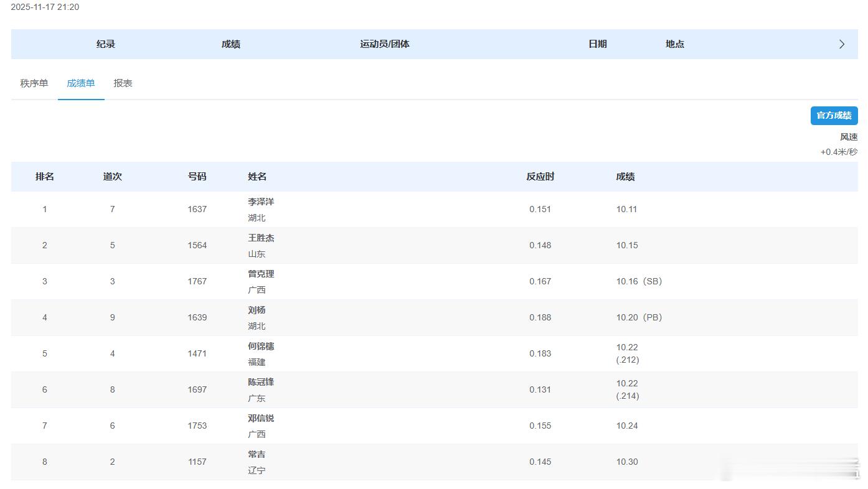Click reaction time 0.155
Screen dimensions: 868x489
click(540, 426)
